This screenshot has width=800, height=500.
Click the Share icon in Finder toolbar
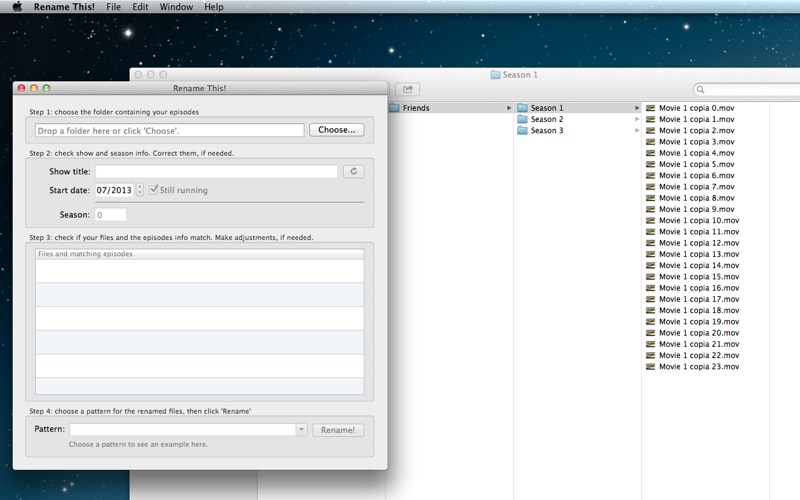click(407, 89)
